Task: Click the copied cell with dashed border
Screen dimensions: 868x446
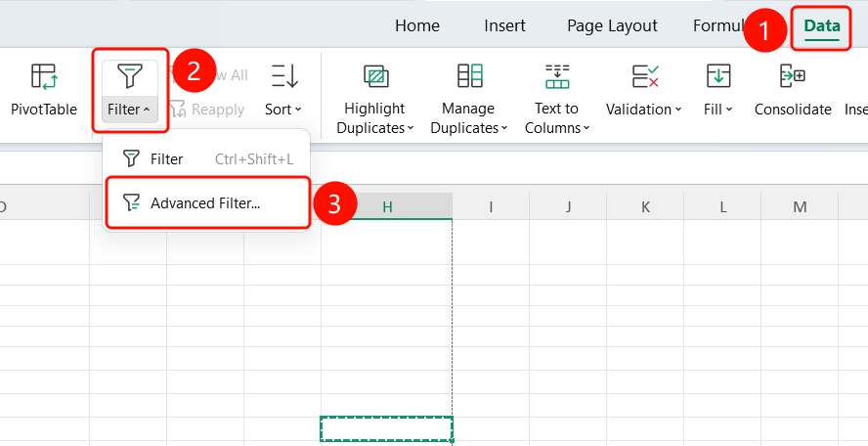Action: (386, 428)
